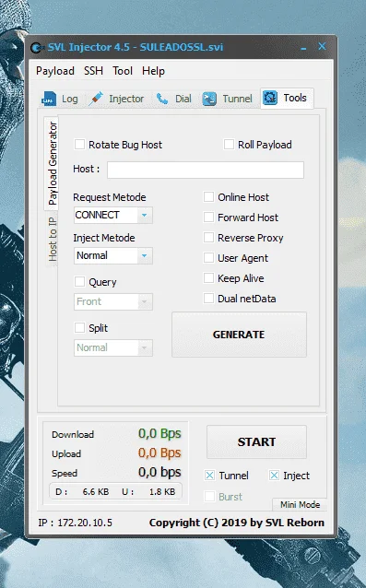Open the Tool menu

123,70
